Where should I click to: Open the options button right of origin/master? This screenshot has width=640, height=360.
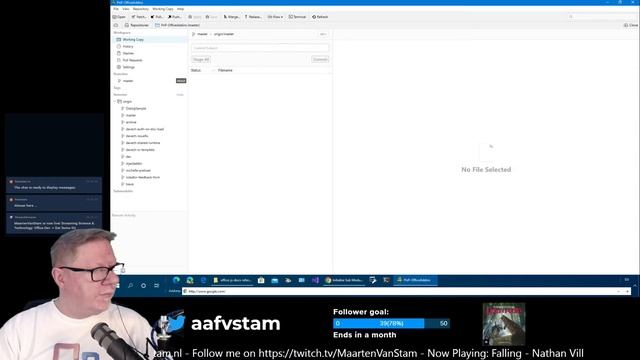coord(323,34)
